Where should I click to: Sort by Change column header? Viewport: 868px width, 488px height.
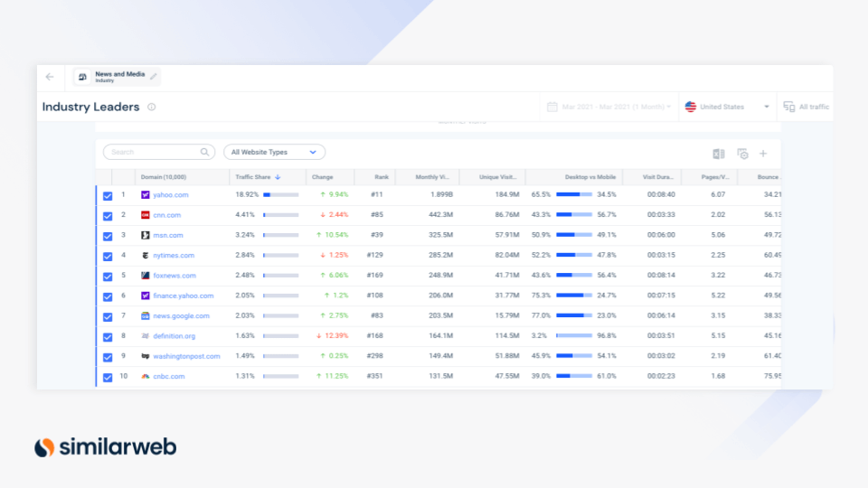[322, 177]
